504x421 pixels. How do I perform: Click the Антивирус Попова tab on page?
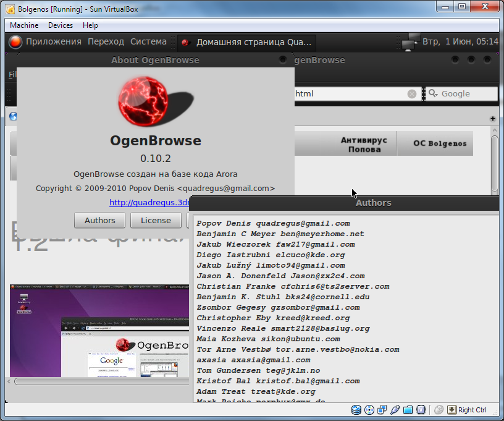click(364, 145)
